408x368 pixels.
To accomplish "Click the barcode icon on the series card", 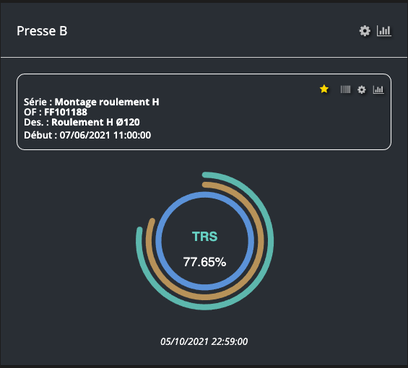I will click(x=345, y=89).
